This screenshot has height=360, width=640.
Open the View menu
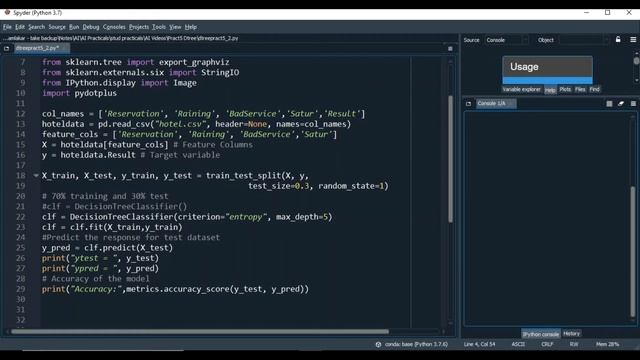pos(175,27)
